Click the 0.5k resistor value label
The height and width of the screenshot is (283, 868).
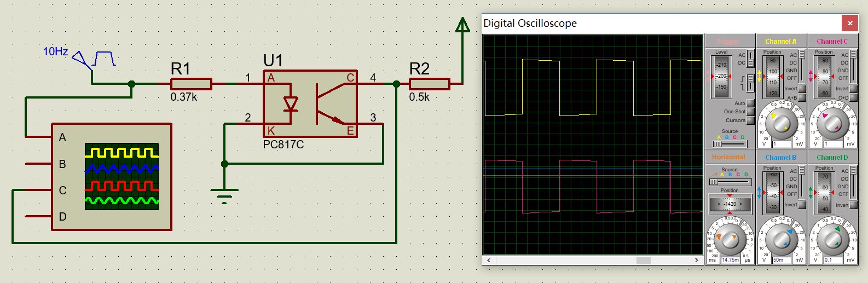[419, 97]
